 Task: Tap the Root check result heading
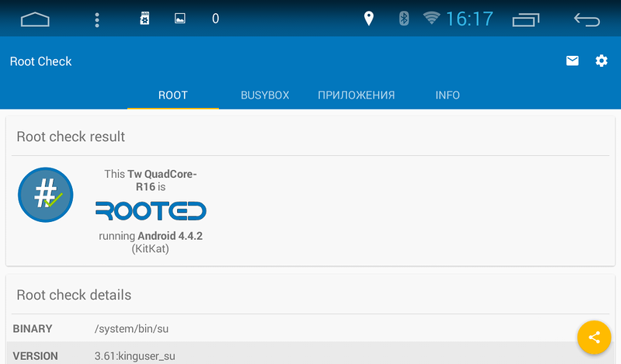point(71,137)
